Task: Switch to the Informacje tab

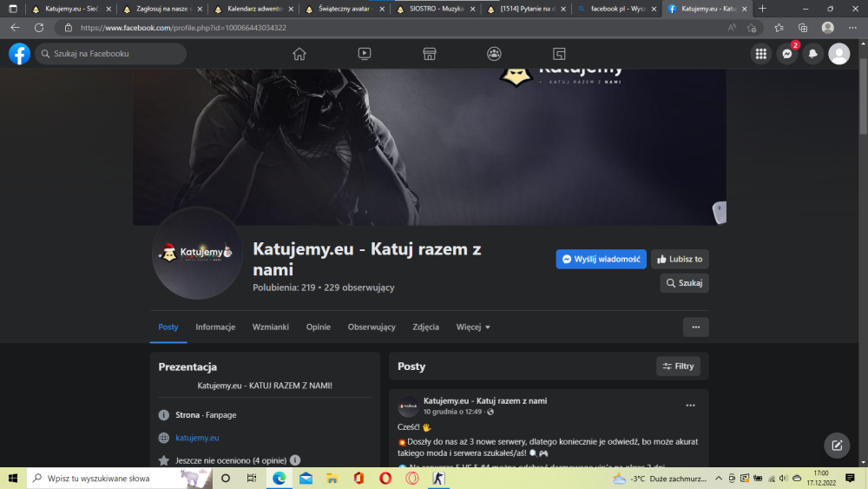Action: [215, 327]
